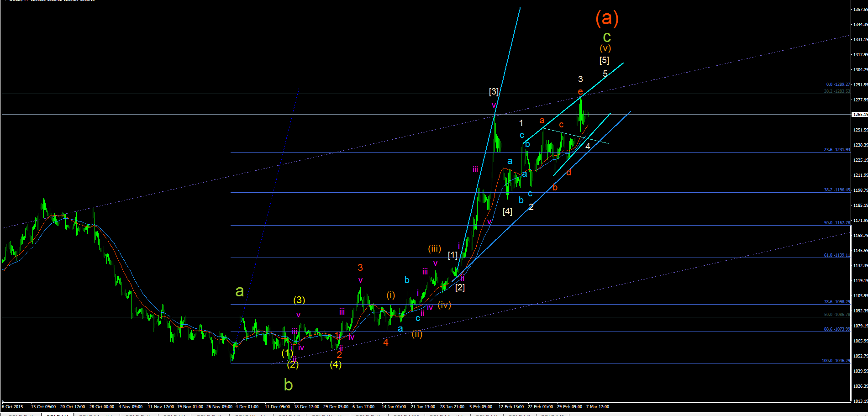Select the white [3] wave label
Viewport: 868px width, 416px height.
pos(494,91)
